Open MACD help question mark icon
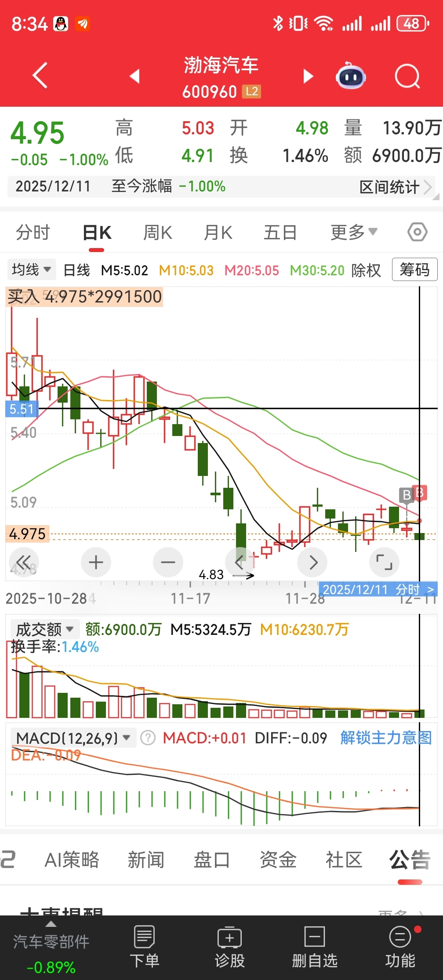This screenshot has width=443, height=980. [x=148, y=738]
